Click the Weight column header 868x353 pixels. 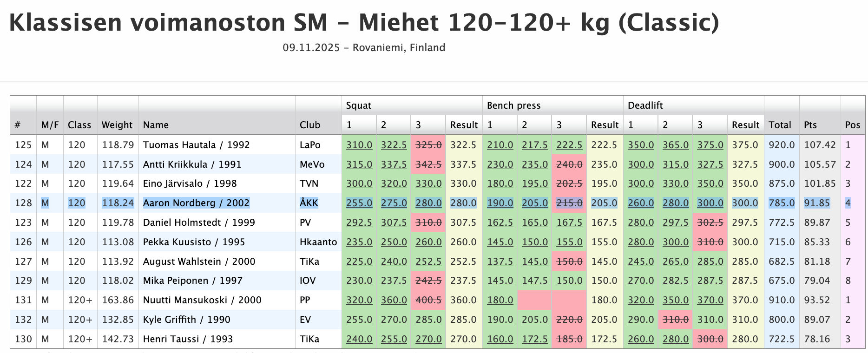tap(117, 125)
